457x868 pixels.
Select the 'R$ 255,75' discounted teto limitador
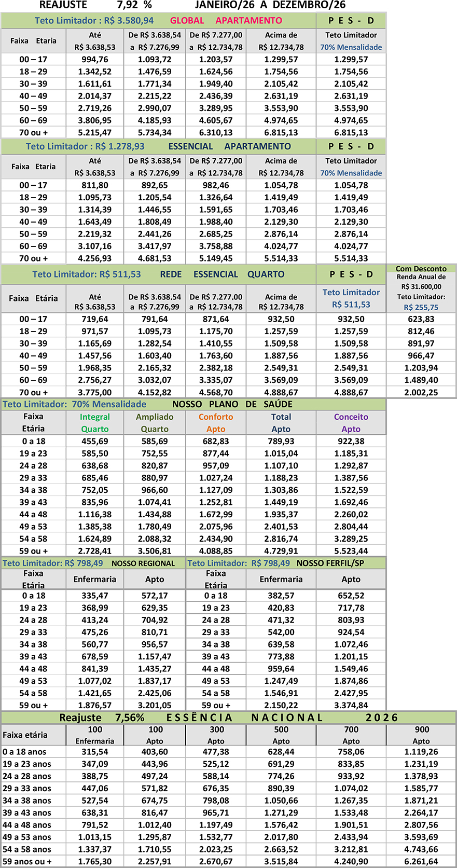[x=421, y=307]
